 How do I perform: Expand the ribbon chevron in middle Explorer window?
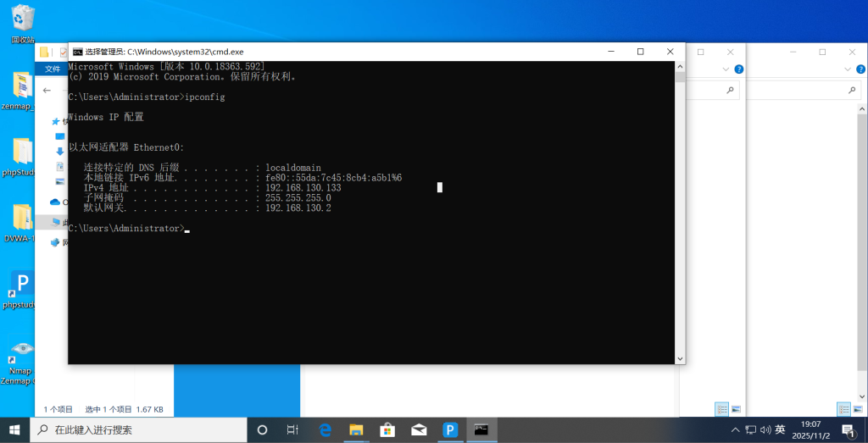coord(727,69)
